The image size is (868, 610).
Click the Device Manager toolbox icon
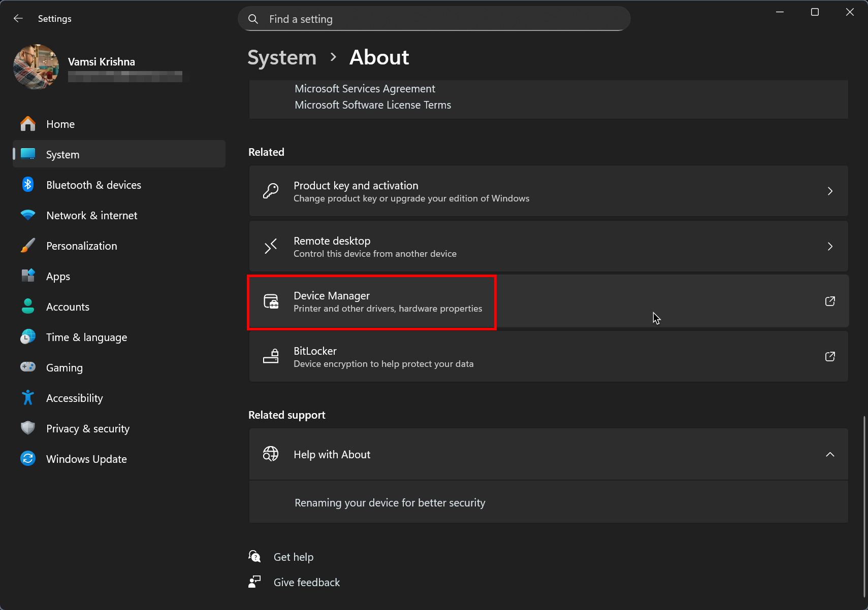[x=271, y=301]
